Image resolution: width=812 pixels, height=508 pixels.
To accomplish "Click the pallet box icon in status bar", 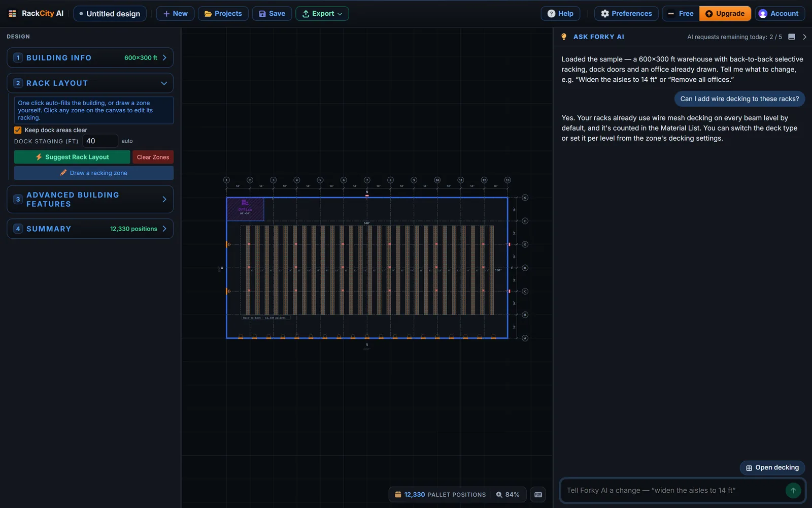I will [x=398, y=494].
